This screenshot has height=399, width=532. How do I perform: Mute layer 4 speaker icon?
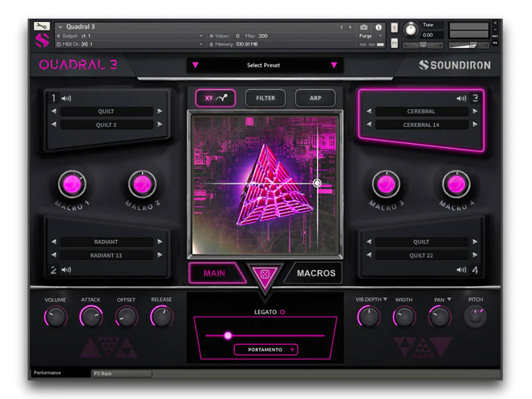coord(461,270)
